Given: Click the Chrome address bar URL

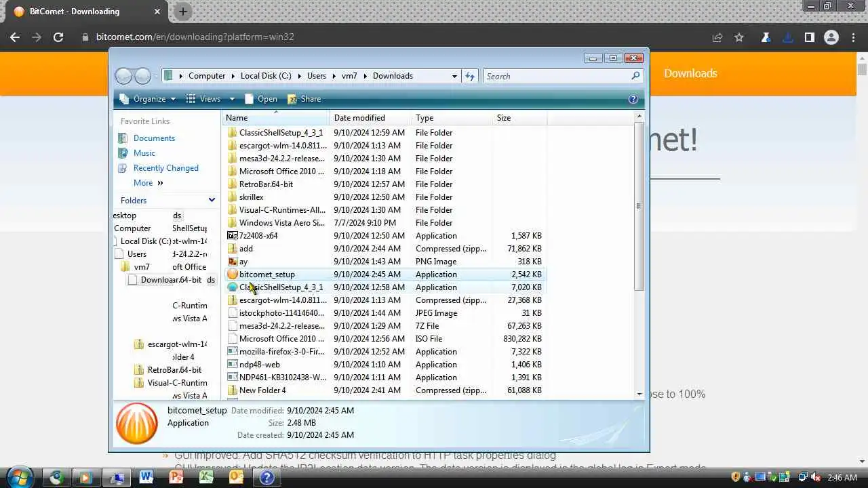Looking at the screenshot, I should pos(195,37).
